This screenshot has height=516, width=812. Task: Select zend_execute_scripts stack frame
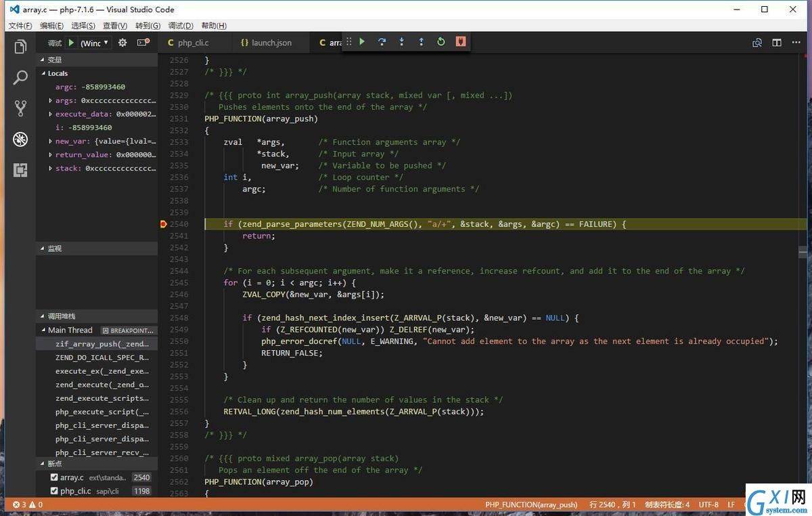(x=97, y=398)
